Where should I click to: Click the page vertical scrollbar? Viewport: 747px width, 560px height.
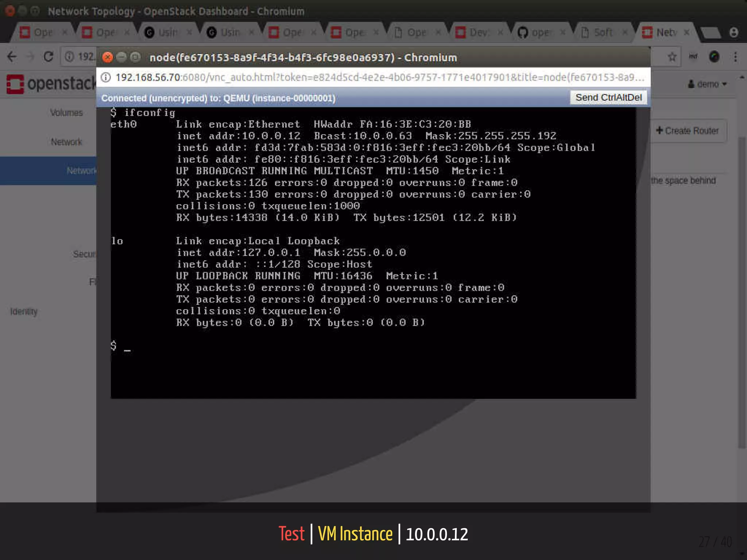coord(742,292)
